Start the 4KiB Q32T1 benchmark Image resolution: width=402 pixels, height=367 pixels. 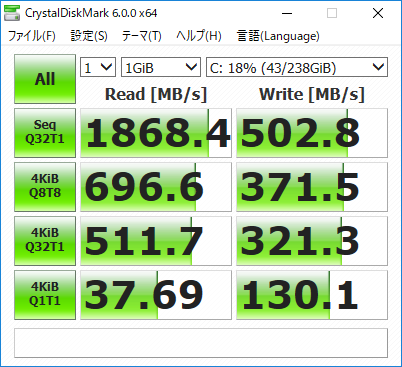(x=45, y=241)
